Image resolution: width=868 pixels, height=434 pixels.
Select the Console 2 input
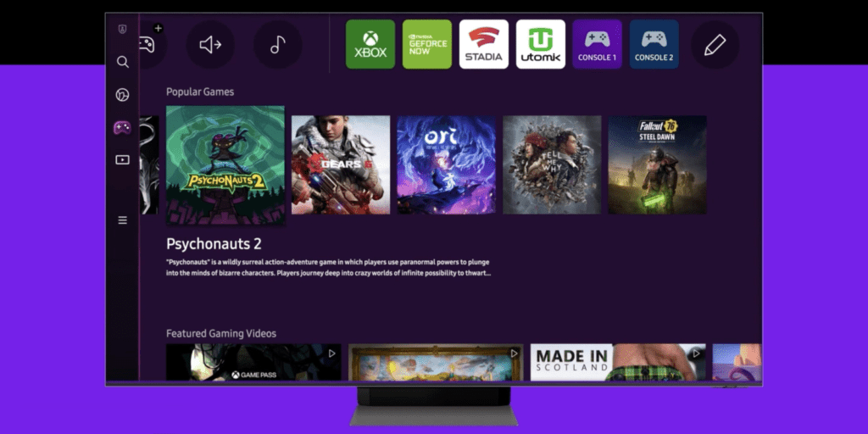point(654,44)
